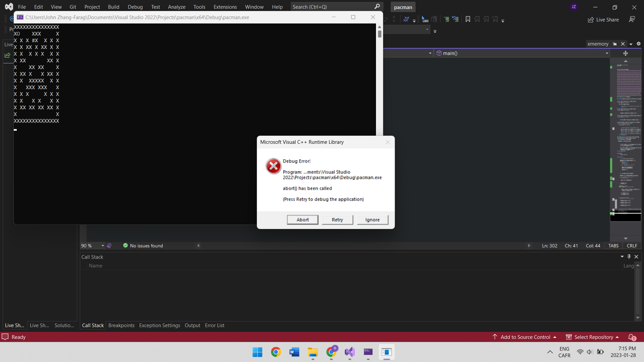
Task: Open the Debug menu
Action: tap(135, 7)
